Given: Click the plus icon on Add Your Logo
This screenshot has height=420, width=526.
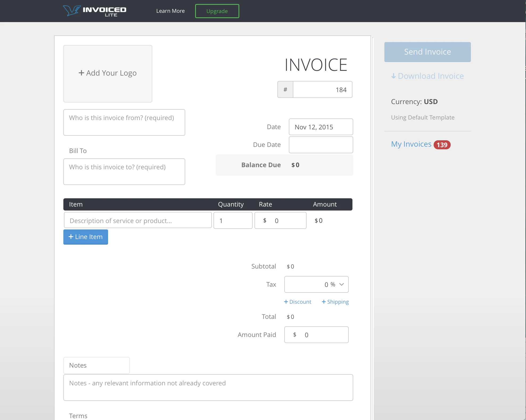Looking at the screenshot, I should point(81,73).
